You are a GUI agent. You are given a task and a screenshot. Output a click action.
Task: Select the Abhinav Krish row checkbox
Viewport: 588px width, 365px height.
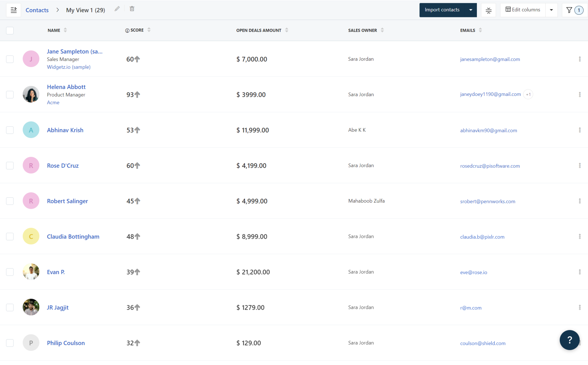[10, 130]
